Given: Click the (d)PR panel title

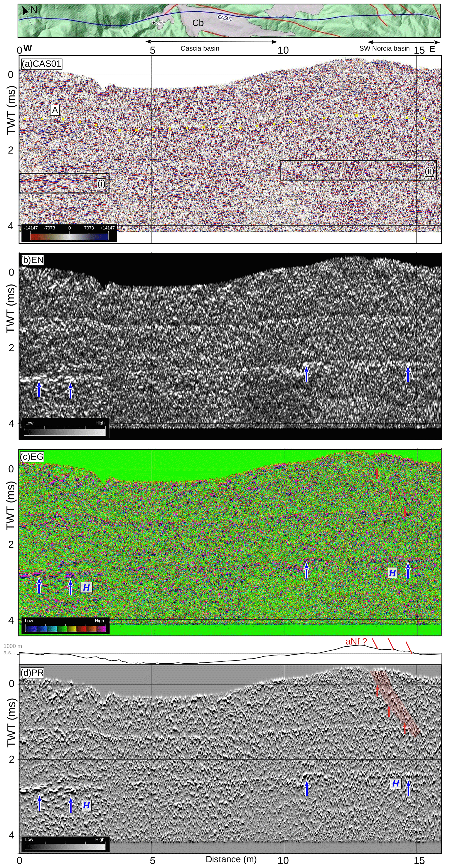Looking at the screenshot, I should click(32, 672).
